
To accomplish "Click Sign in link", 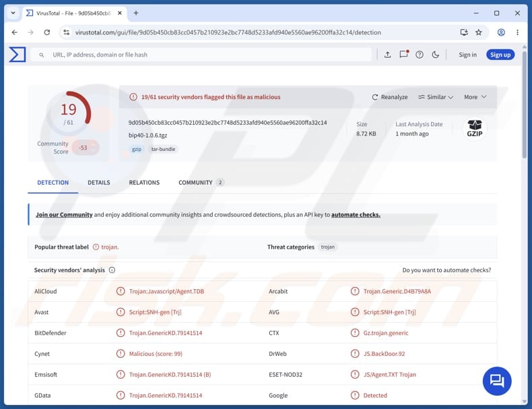I will (x=467, y=55).
